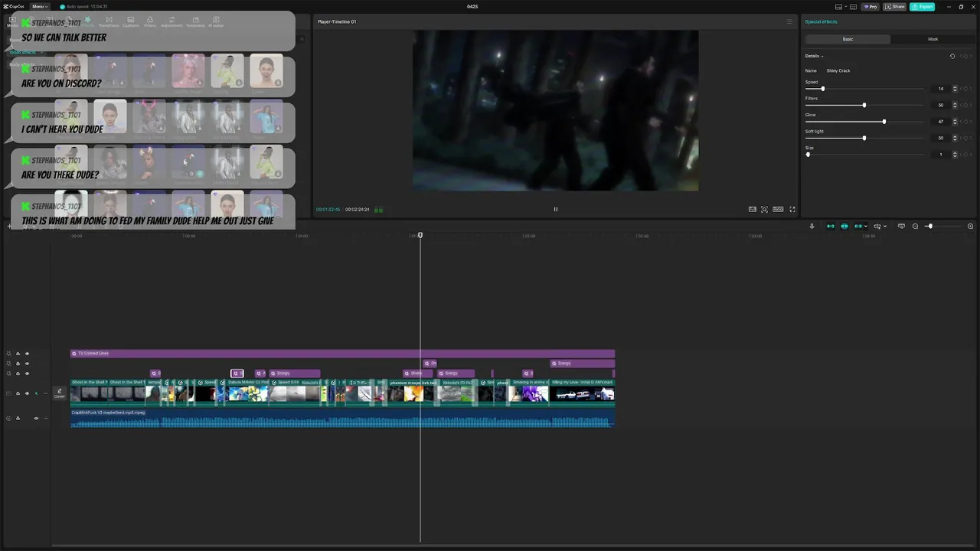This screenshot has width=980, height=551.
Task: Click the Glow slider handle
Action: [x=884, y=122]
